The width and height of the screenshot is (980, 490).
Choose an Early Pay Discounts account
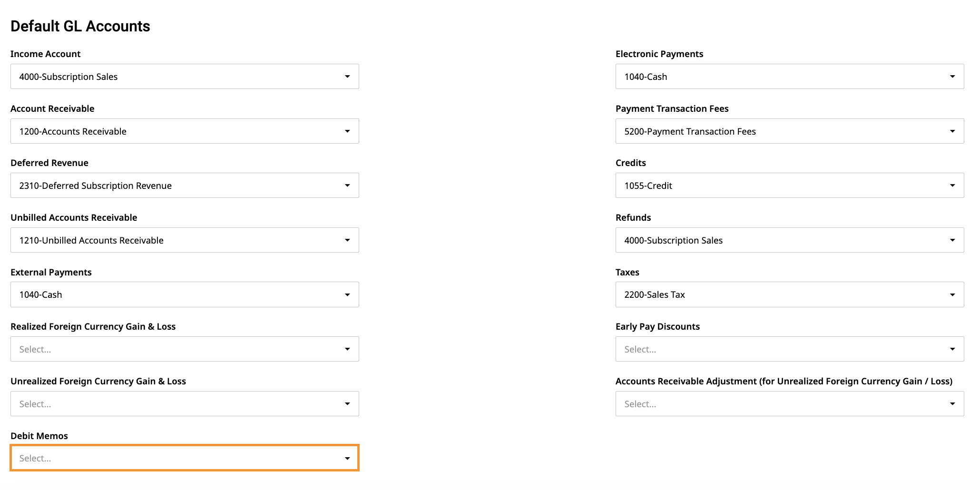tap(790, 349)
